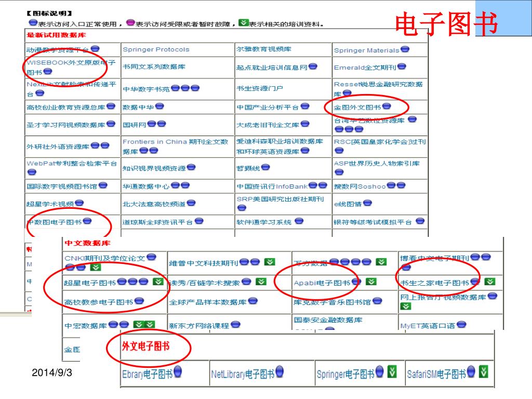Open the 国泰安金融数据库 link
Screen dimensions: 532x399
tap(328, 320)
